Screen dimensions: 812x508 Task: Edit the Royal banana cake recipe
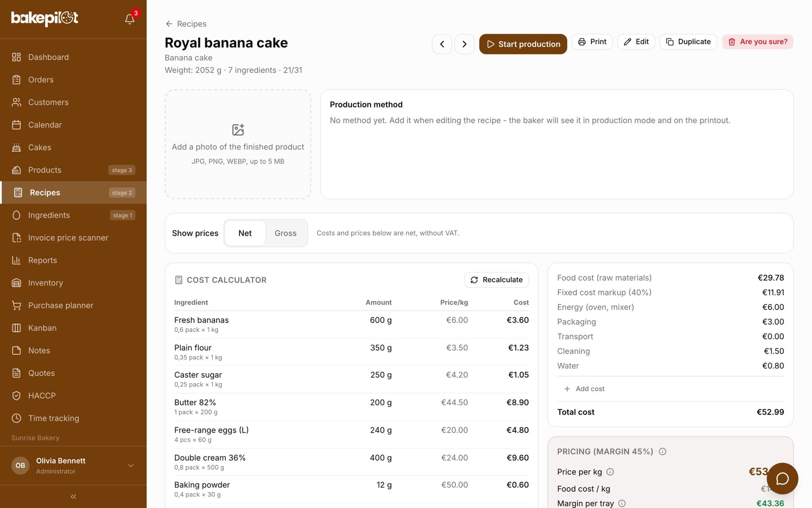(x=636, y=42)
